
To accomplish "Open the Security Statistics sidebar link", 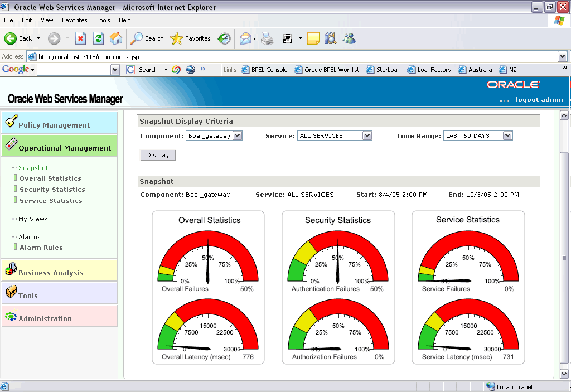I will click(52, 190).
